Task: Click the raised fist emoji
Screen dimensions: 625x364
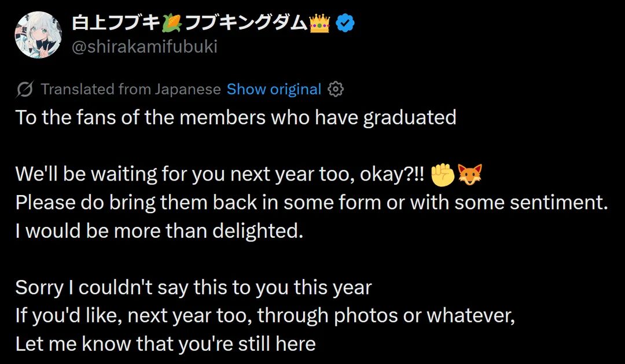Action: pyautogui.click(x=443, y=174)
